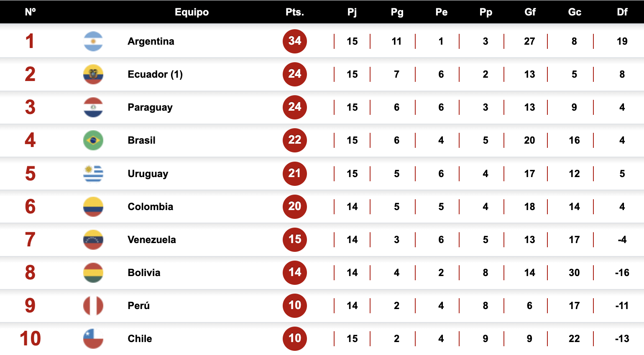Click the Brasil flag icon

tap(93, 140)
